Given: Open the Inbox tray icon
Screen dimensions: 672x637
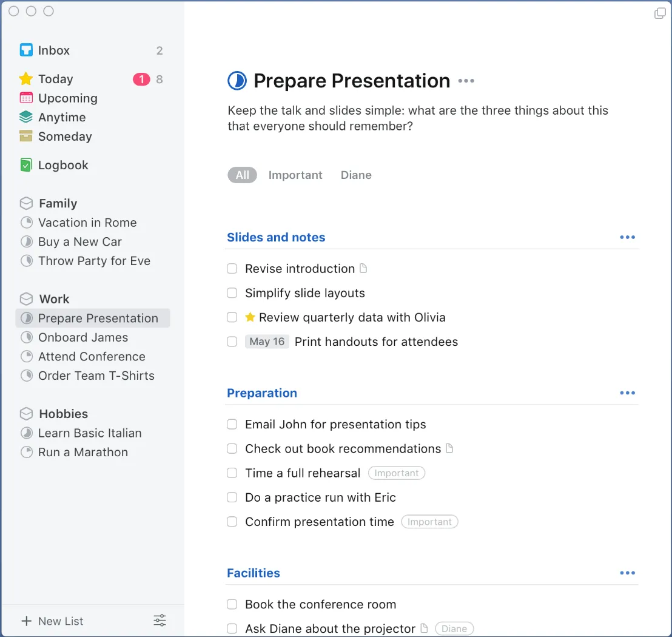Looking at the screenshot, I should [26, 50].
